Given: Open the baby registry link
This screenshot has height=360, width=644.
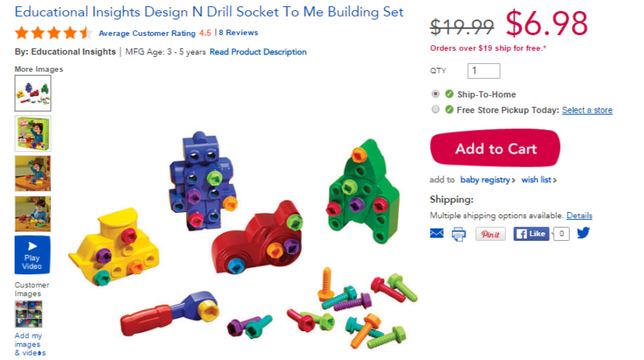Looking at the screenshot, I should (x=487, y=180).
